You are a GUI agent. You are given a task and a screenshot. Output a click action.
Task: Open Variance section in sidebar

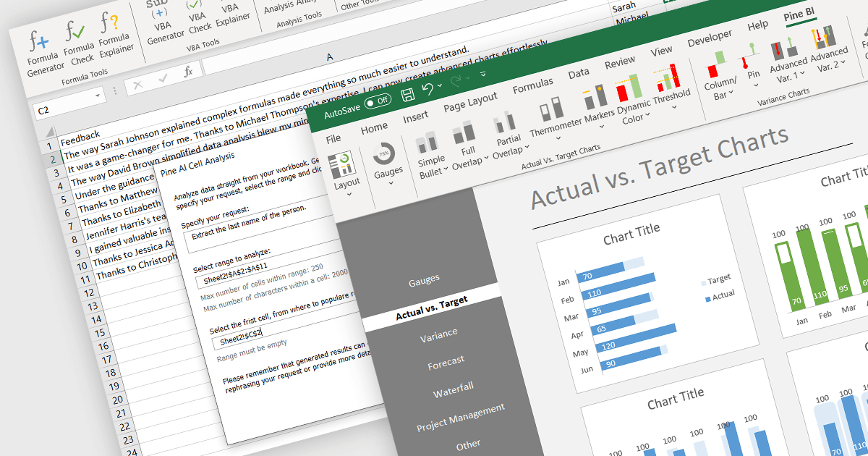pyautogui.click(x=438, y=334)
